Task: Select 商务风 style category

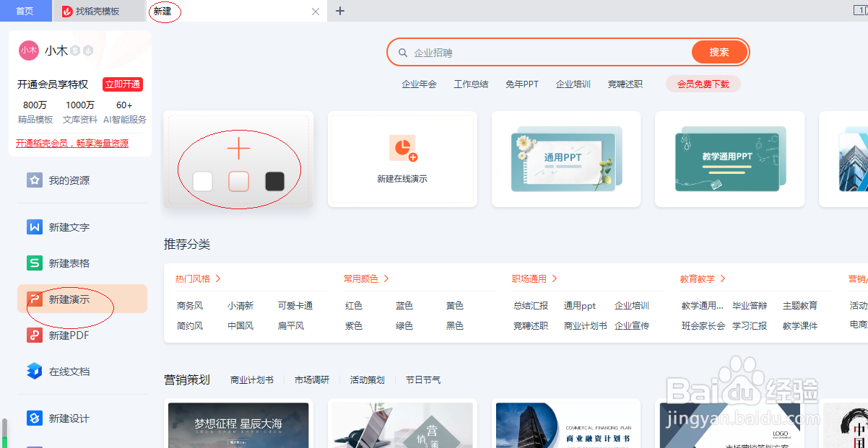Action: coord(190,306)
